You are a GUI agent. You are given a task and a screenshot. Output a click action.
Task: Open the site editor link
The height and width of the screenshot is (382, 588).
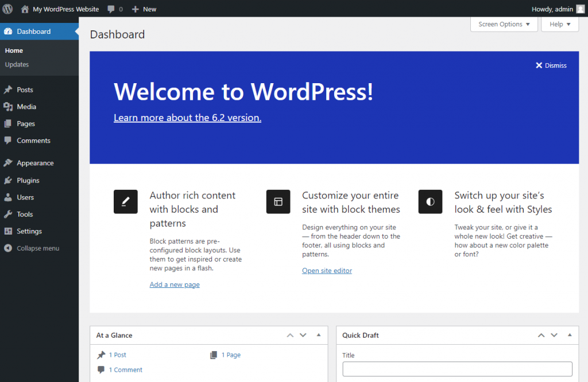pos(327,270)
